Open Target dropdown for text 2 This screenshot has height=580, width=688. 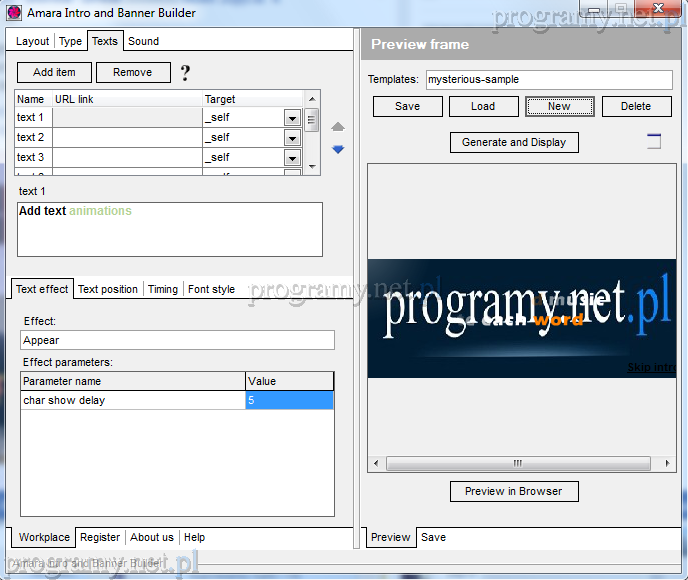(292, 138)
